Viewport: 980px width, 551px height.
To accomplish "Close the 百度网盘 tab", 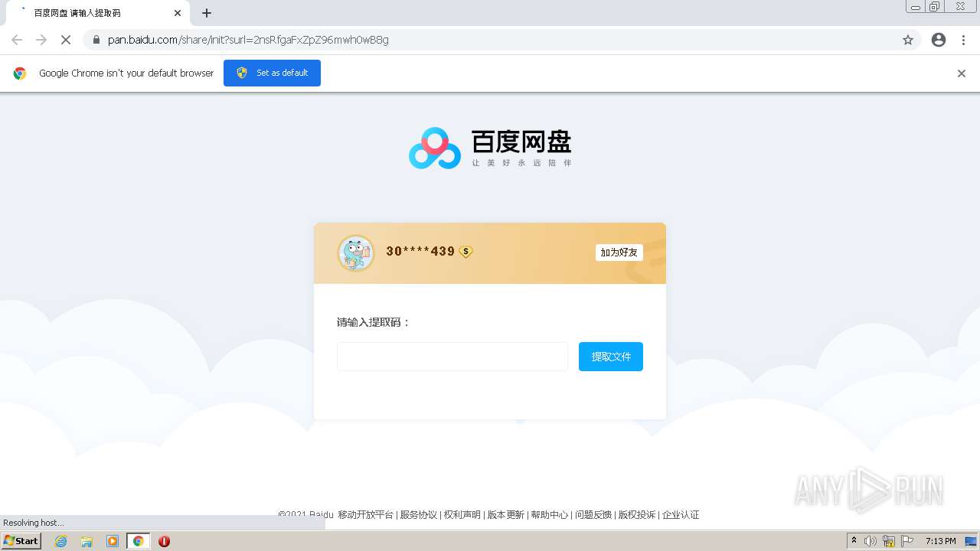I will tap(178, 13).
